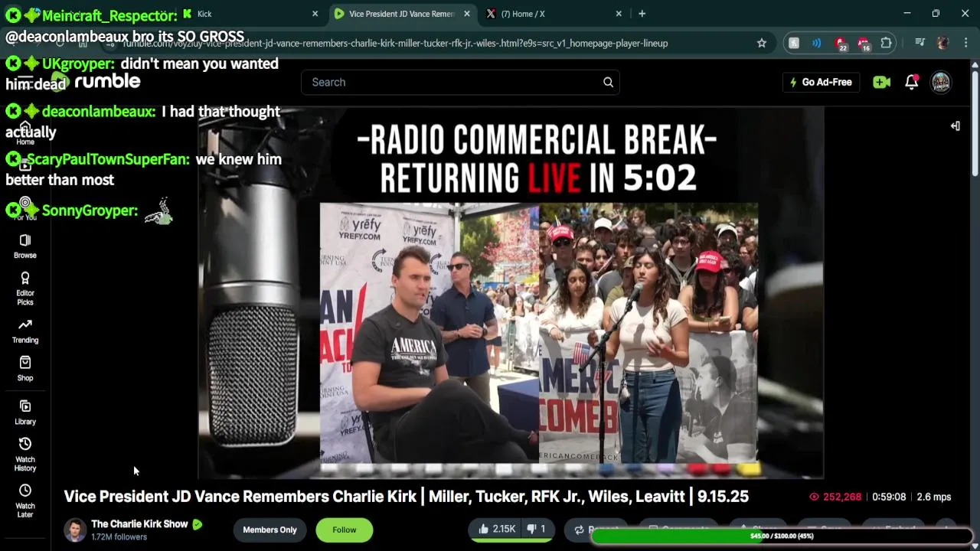Click the blue sound wave extension icon
This screenshot has width=980, height=551.
pyautogui.click(x=817, y=43)
